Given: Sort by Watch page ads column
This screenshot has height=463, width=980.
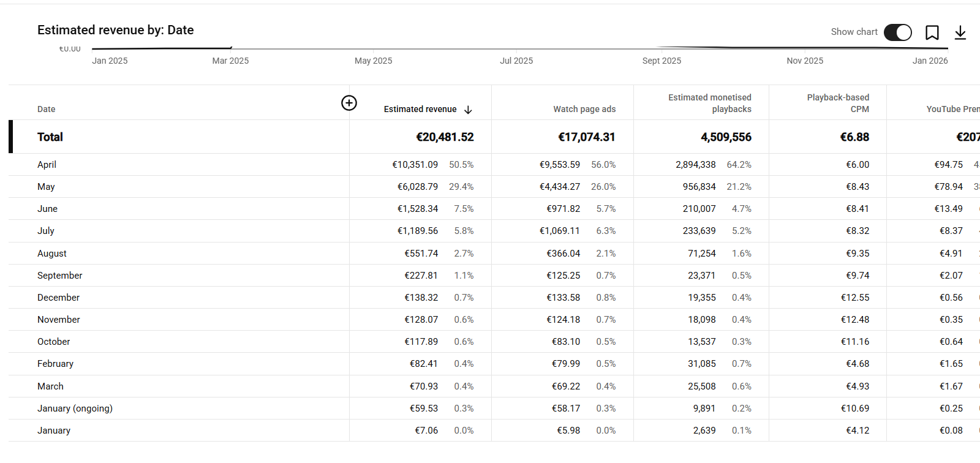Looking at the screenshot, I should (x=584, y=109).
